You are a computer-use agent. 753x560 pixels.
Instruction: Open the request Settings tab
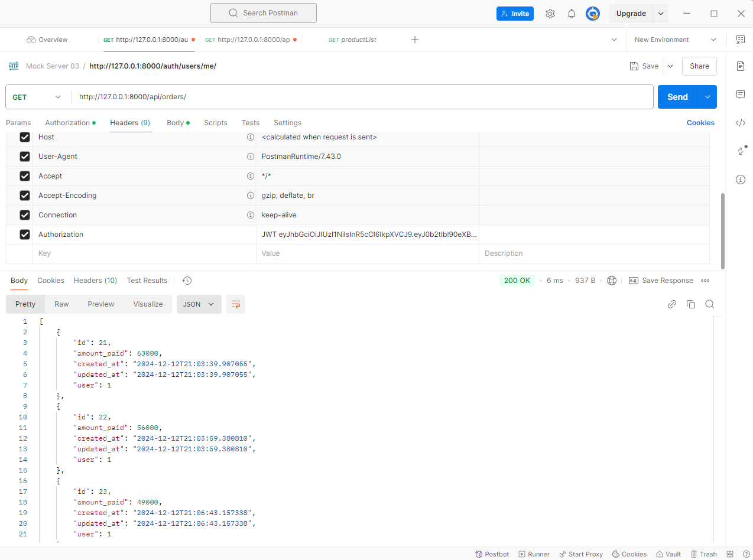287,123
